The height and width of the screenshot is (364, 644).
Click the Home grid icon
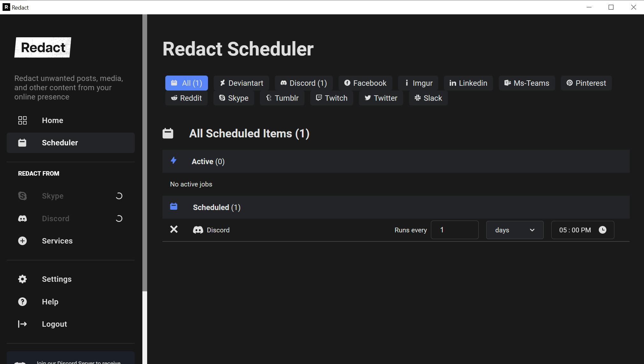22,120
